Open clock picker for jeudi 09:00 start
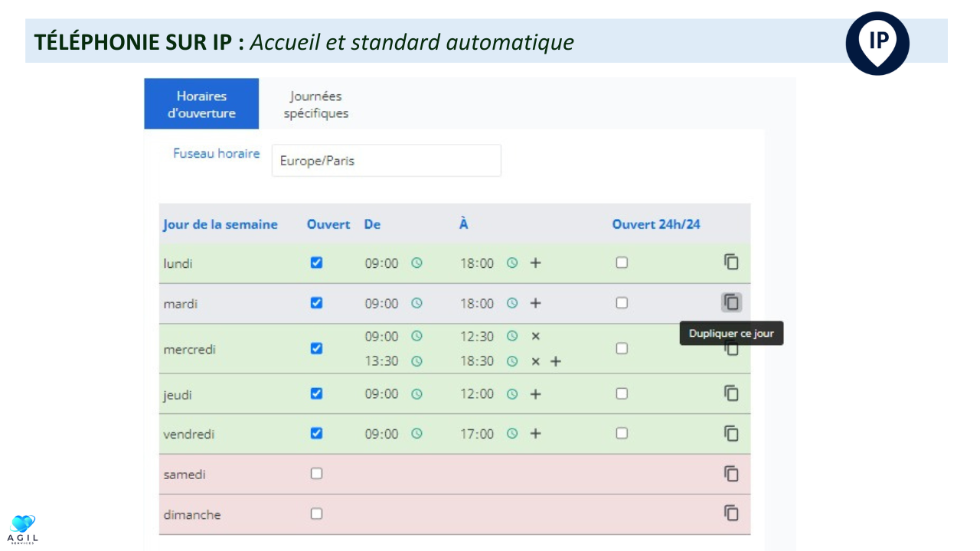980x551 pixels. coord(416,394)
